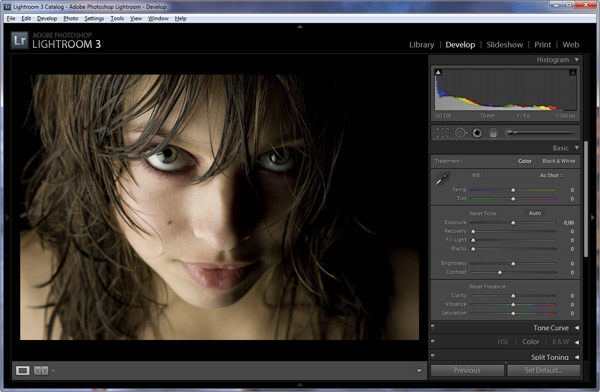Set Treatment to Color
The height and width of the screenshot is (392, 600).
tap(525, 161)
